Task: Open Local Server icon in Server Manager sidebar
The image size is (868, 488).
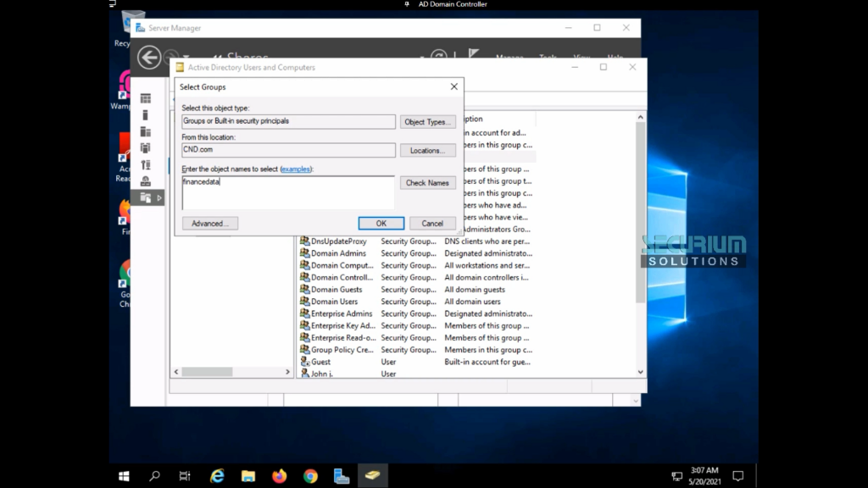Action: [146, 115]
